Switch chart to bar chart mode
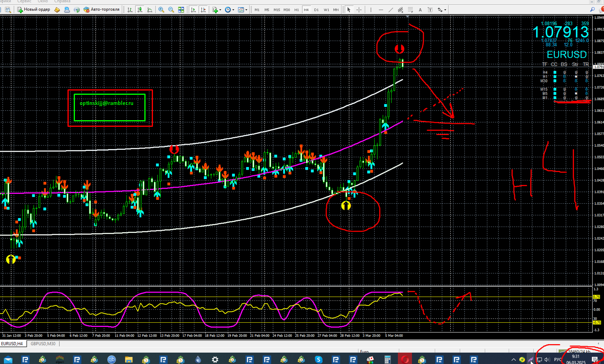The width and height of the screenshot is (604, 364). pyautogui.click(x=130, y=10)
